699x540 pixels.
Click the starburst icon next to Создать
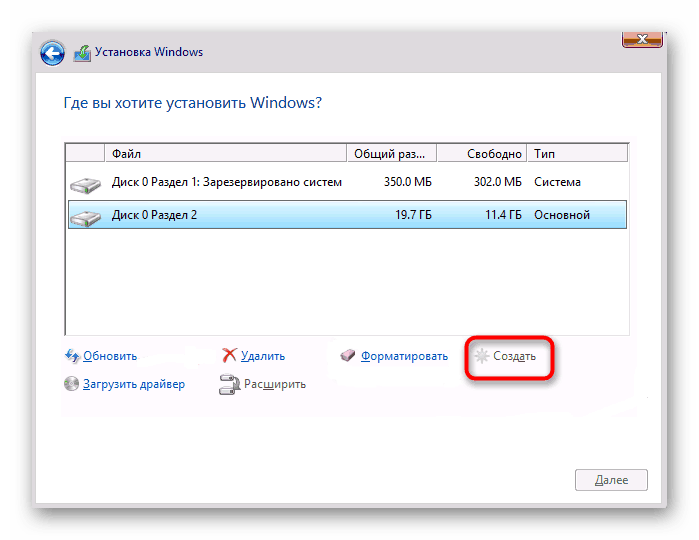coord(481,356)
